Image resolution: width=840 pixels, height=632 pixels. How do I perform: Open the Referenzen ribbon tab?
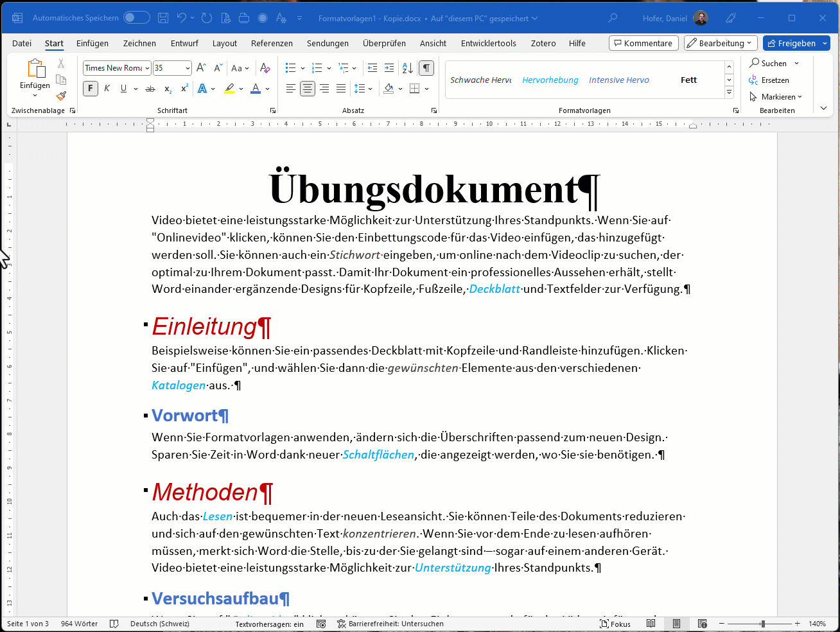272,44
